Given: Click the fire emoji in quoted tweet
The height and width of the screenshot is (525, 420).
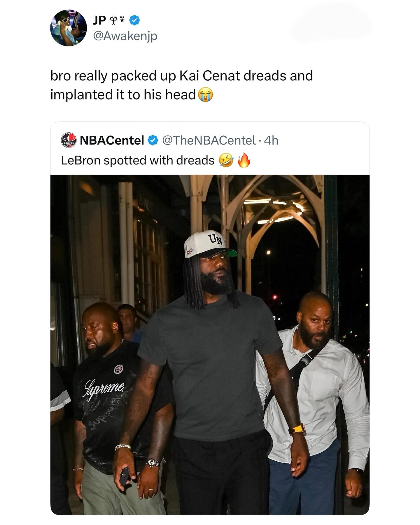Looking at the screenshot, I should (244, 160).
